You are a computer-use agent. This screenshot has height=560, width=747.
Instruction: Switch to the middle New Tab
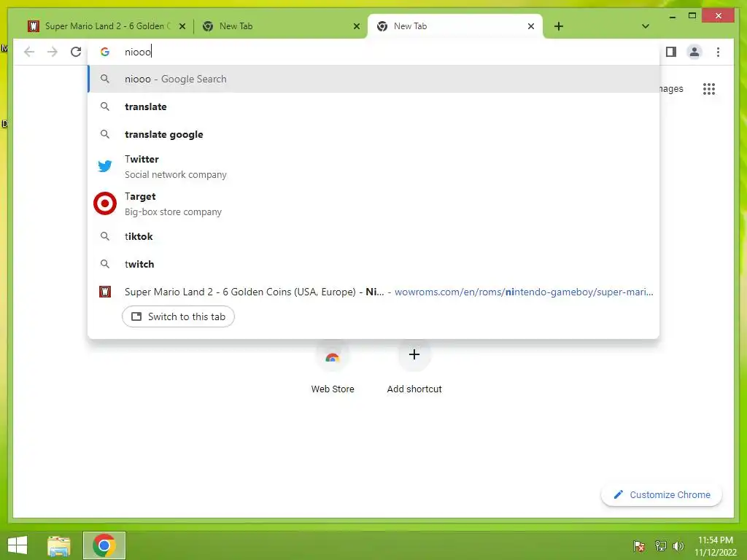(x=281, y=26)
